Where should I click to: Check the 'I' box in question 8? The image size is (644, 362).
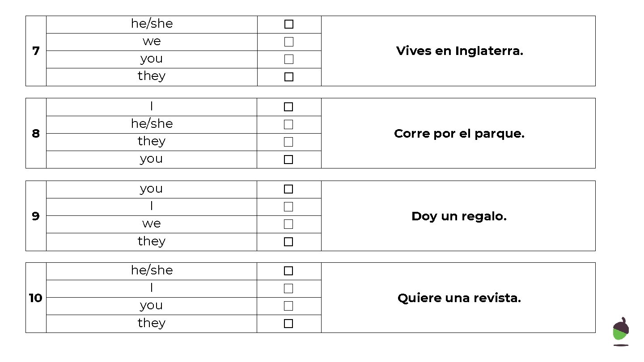pos(288,107)
